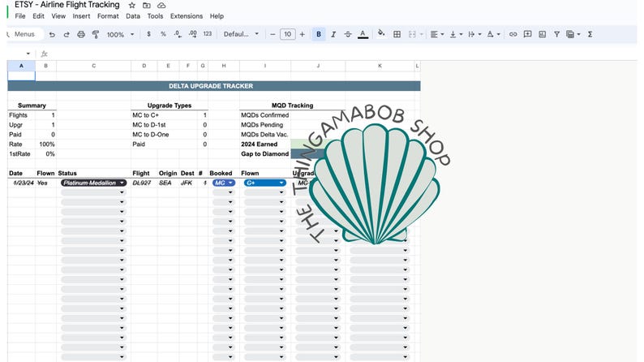Image resolution: width=644 pixels, height=362 pixels.
Task: Open vertical align dropdown
Action: click(x=456, y=35)
